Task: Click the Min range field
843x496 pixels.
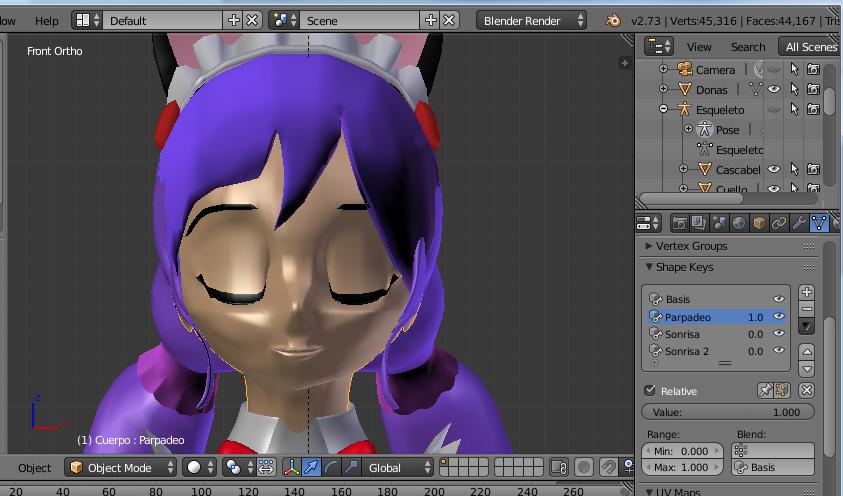Action: [x=682, y=451]
